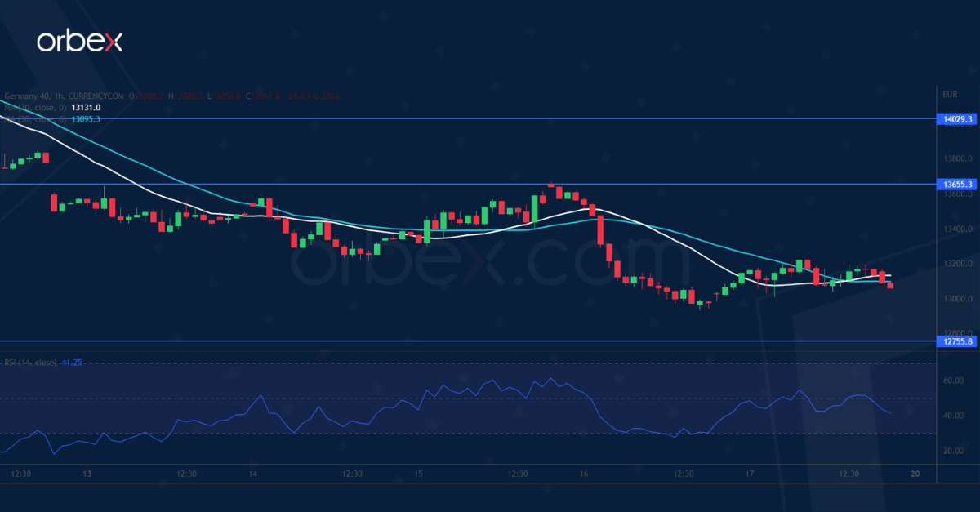This screenshot has width=980, height=512.
Task: Click the MA 30 value 13095.3
Action: pyautogui.click(x=86, y=118)
